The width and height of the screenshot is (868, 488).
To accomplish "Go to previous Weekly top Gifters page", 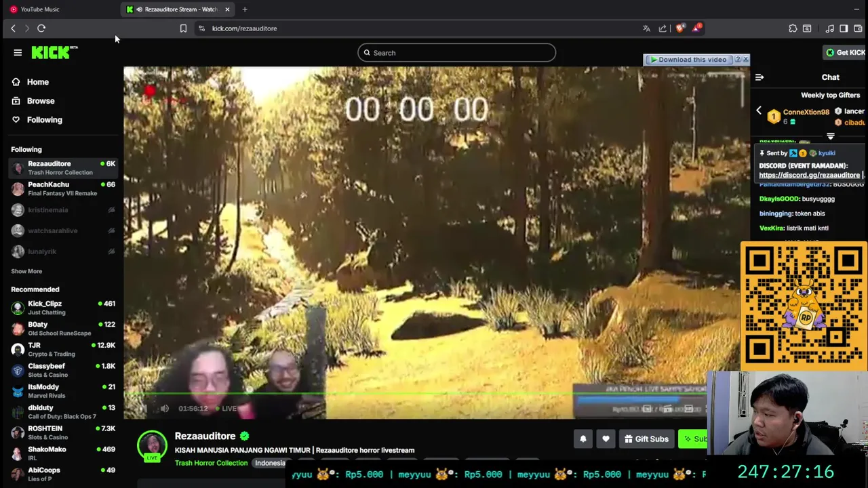I will [759, 110].
